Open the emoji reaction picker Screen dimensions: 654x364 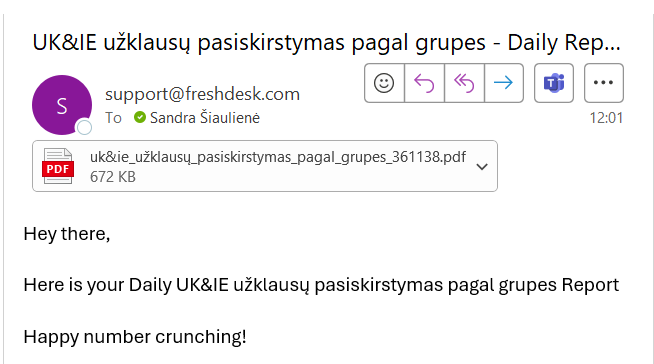(384, 83)
